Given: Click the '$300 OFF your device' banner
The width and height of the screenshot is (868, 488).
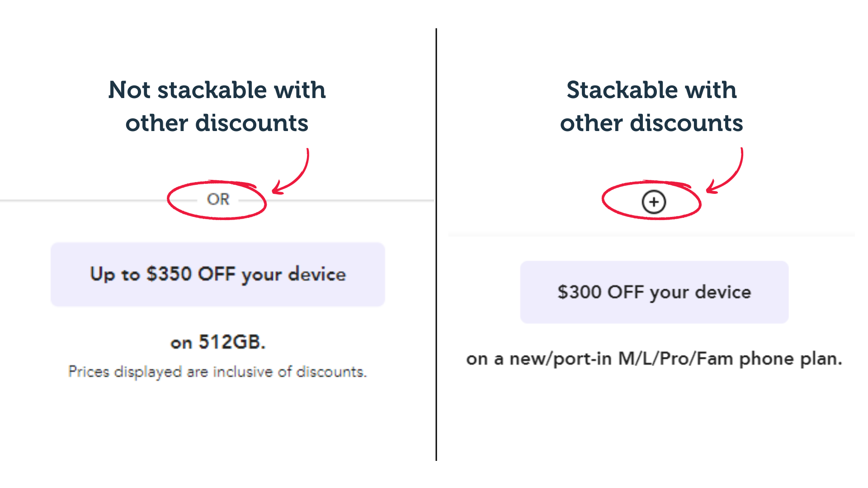Looking at the screenshot, I should point(653,292).
